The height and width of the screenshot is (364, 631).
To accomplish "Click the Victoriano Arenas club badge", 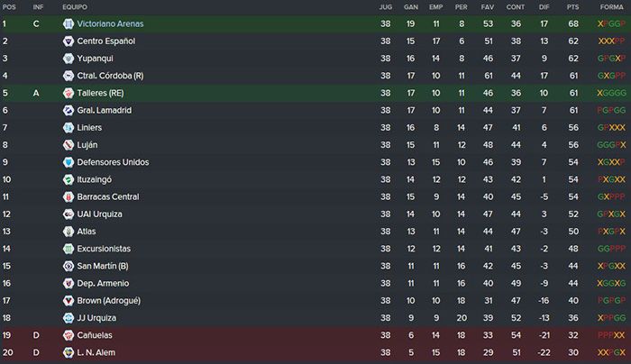I will (x=69, y=23).
